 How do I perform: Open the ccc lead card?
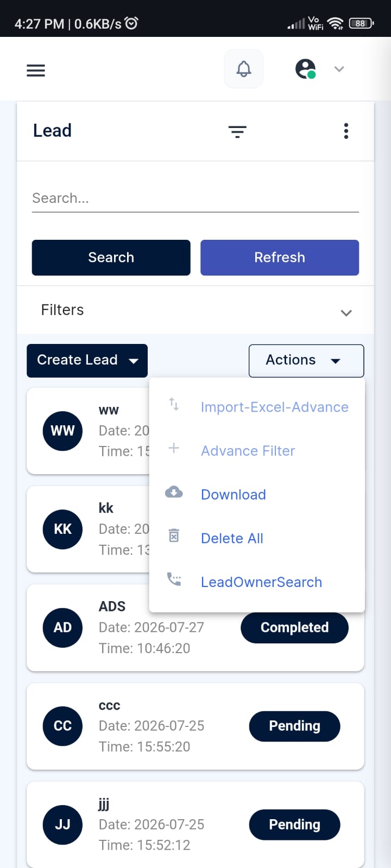195,726
